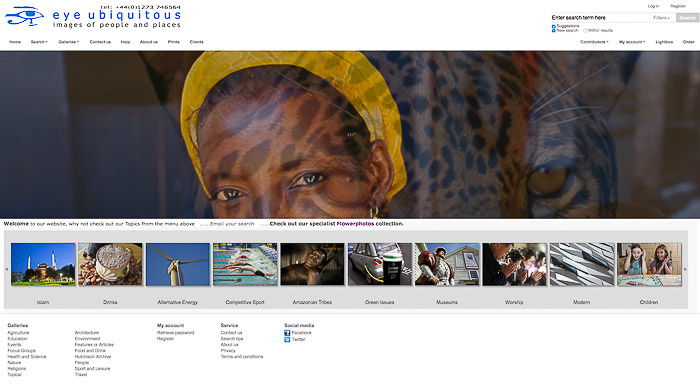Viewport: 700px width, 390px height.
Task: Focus the search term input field
Action: [600, 18]
